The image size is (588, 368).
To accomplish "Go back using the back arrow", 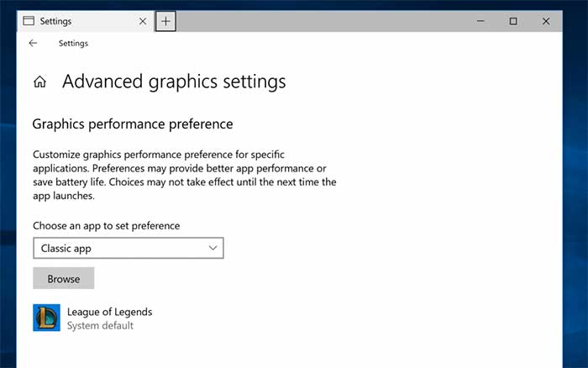I will [x=33, y=43].
